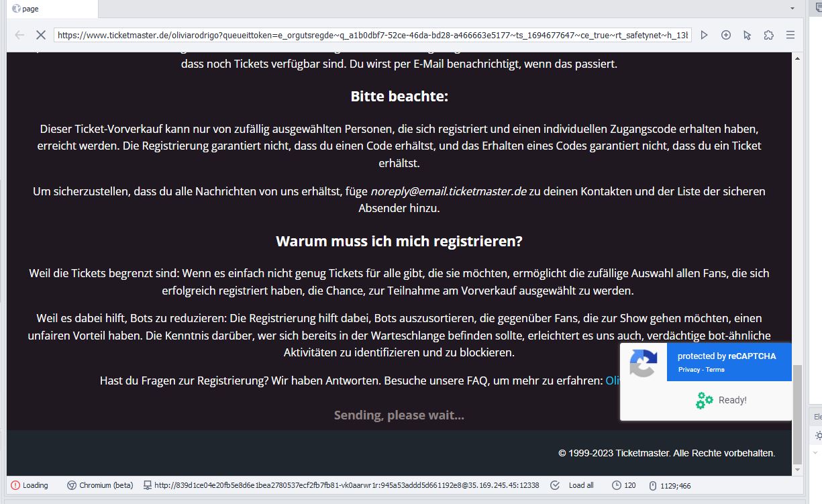Open the extensions puzzle-piece icon
The image size is (822, 504).
pos(769,35)
